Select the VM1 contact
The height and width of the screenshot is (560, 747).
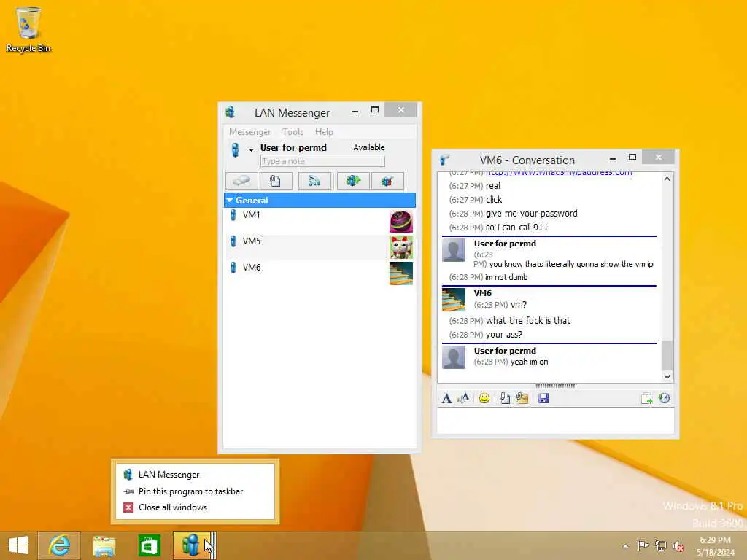320,221
